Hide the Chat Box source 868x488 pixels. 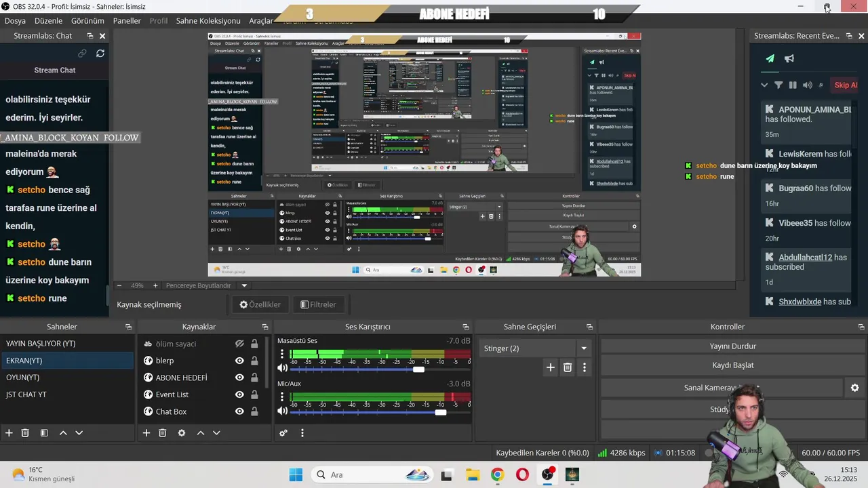(239, 411)
